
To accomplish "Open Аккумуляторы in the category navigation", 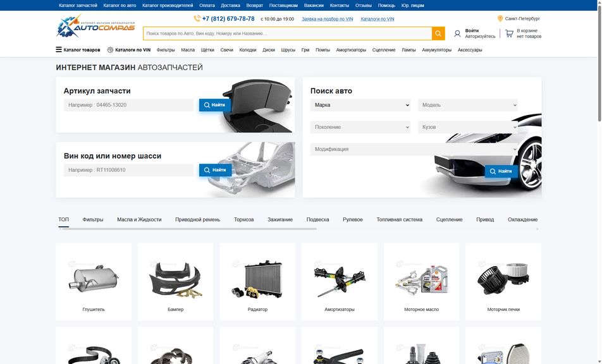I will point(436,50).
